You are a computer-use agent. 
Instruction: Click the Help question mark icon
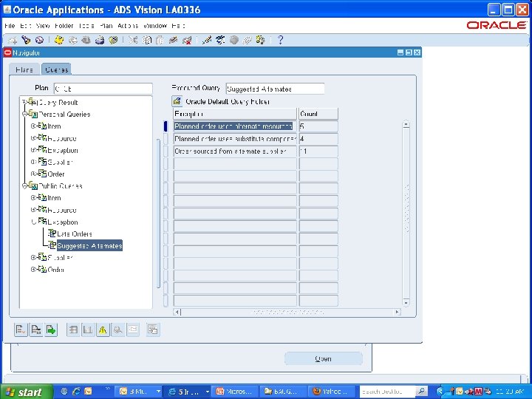pos(280,40)
